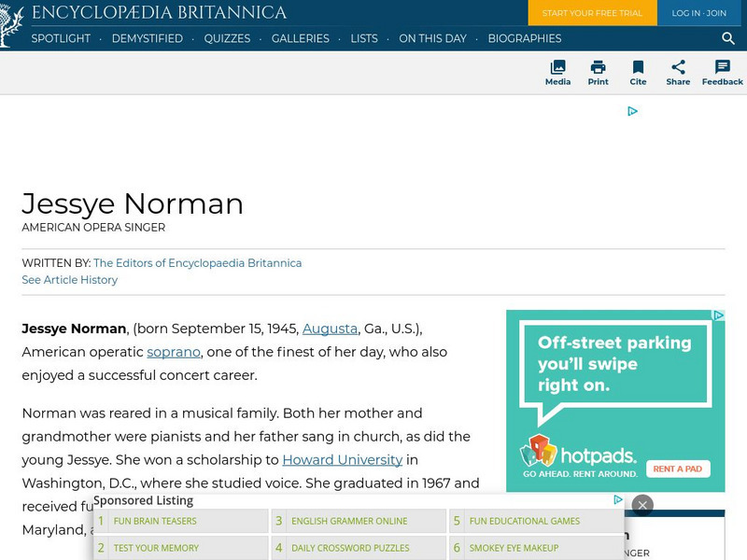The image size is (747, 560).
Task: Select On This Day from the navigation
Action: [x=432, y=39]
